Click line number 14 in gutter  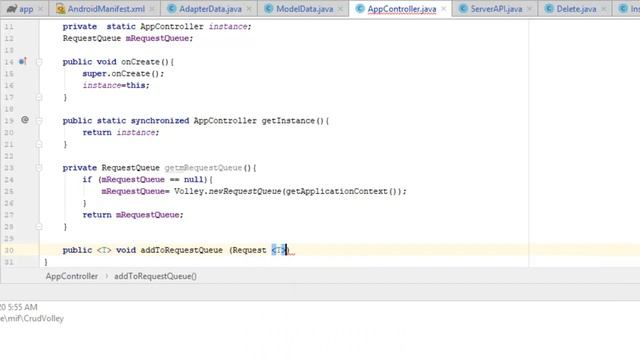click(9, 62)
